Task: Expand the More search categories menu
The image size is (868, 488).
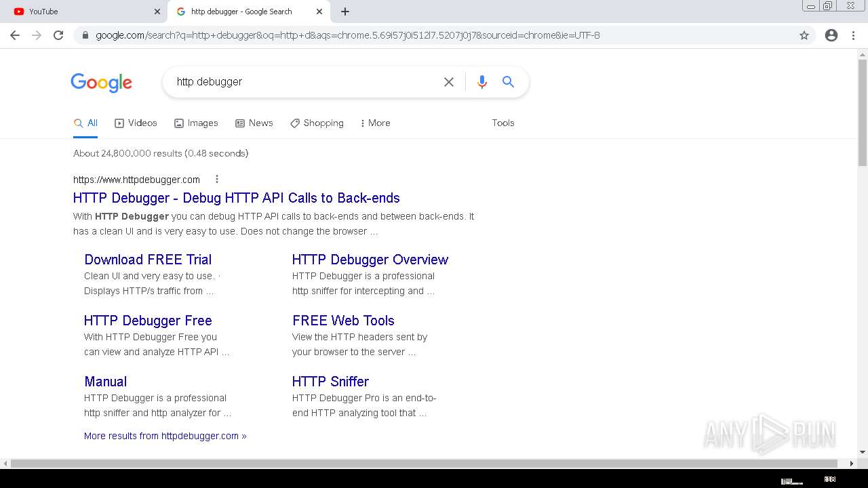Action: 375,123
